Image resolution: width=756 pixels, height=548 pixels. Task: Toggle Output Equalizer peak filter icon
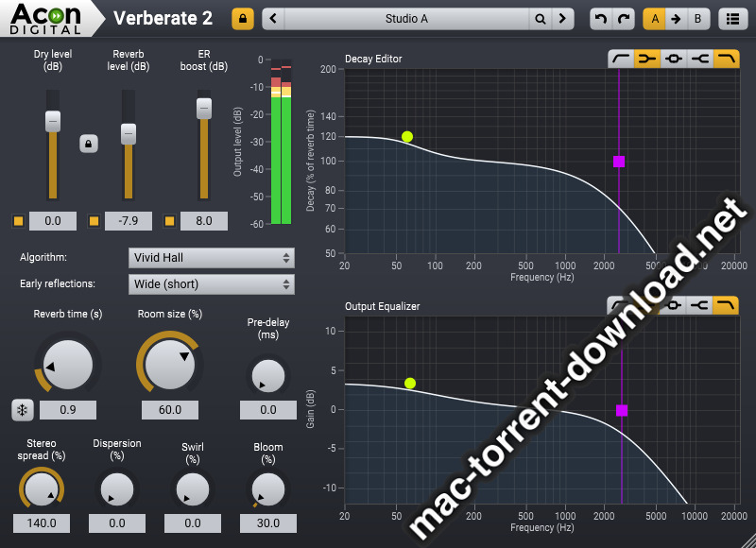click(x=673, y=305)
